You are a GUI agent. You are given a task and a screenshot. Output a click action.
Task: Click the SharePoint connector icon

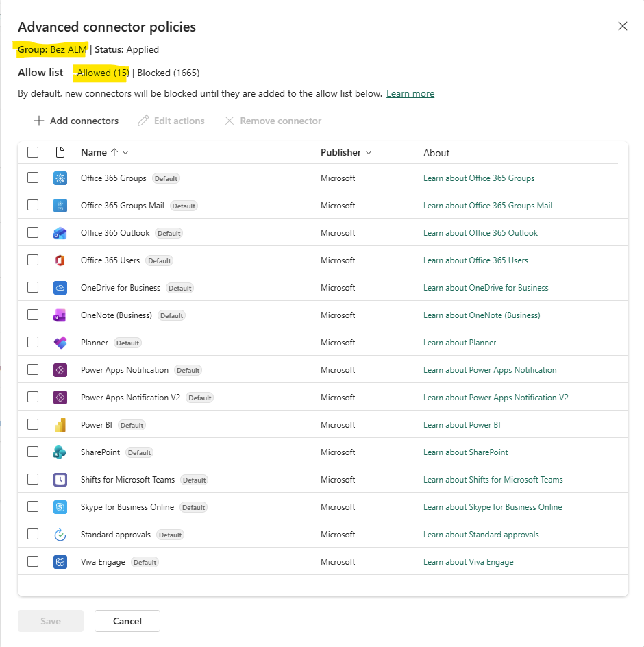(60, 452)
